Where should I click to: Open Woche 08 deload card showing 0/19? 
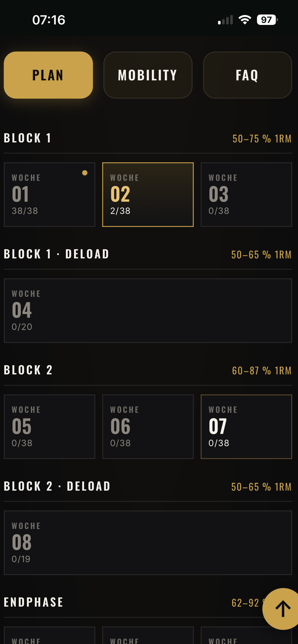[x=148, y=543]
